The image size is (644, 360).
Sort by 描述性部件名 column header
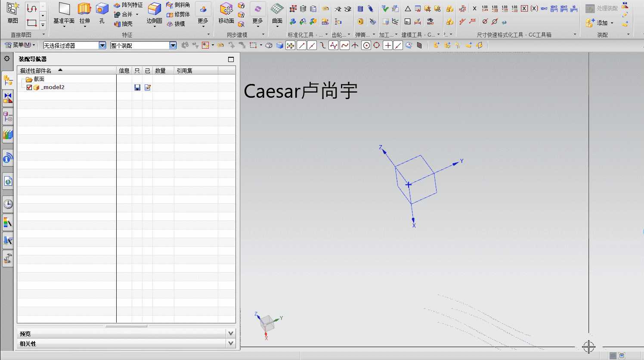67,71
